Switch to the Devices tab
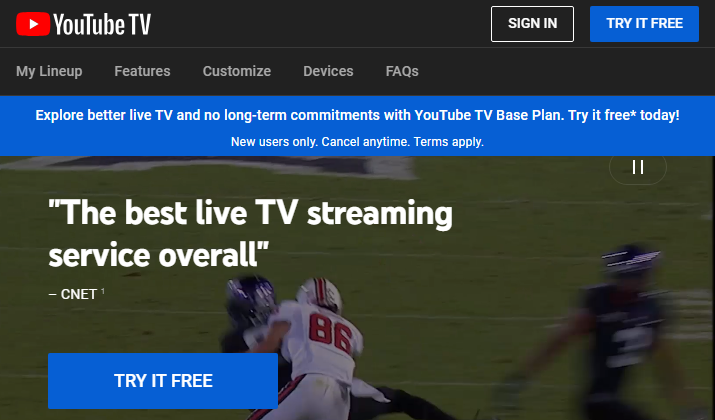Screen dimensions: 715x420 pos(328,71)
